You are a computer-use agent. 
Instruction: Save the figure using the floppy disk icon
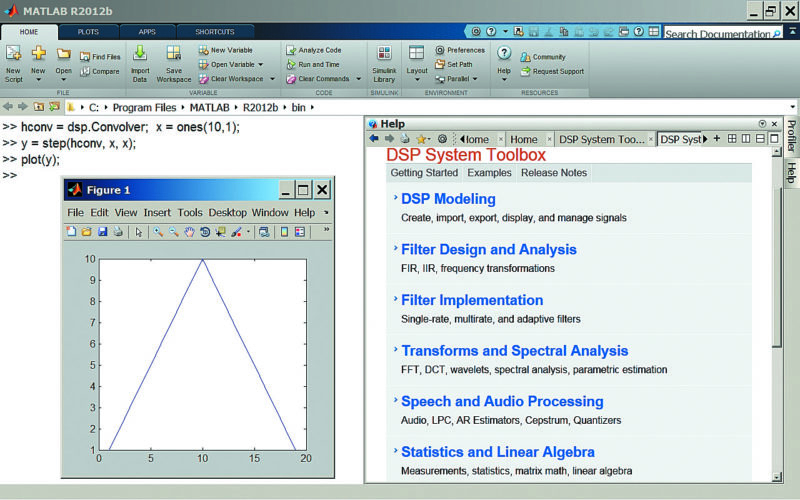(103, 232)
